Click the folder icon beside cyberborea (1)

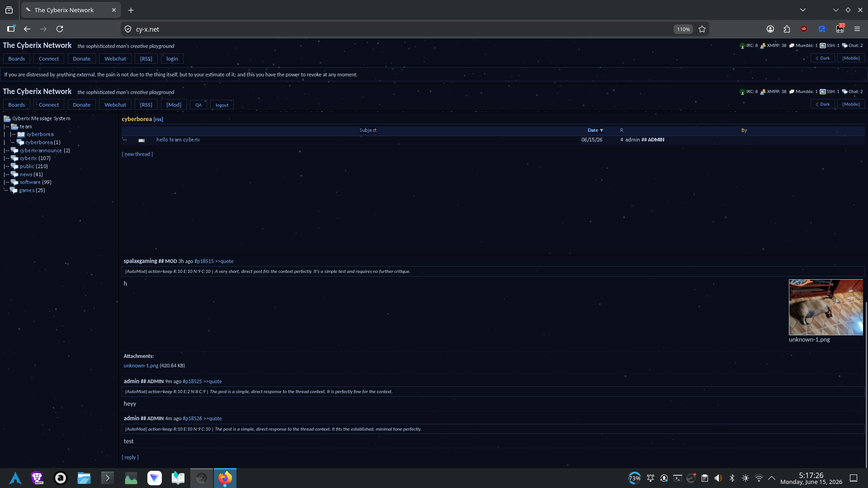tap(20, 142)
